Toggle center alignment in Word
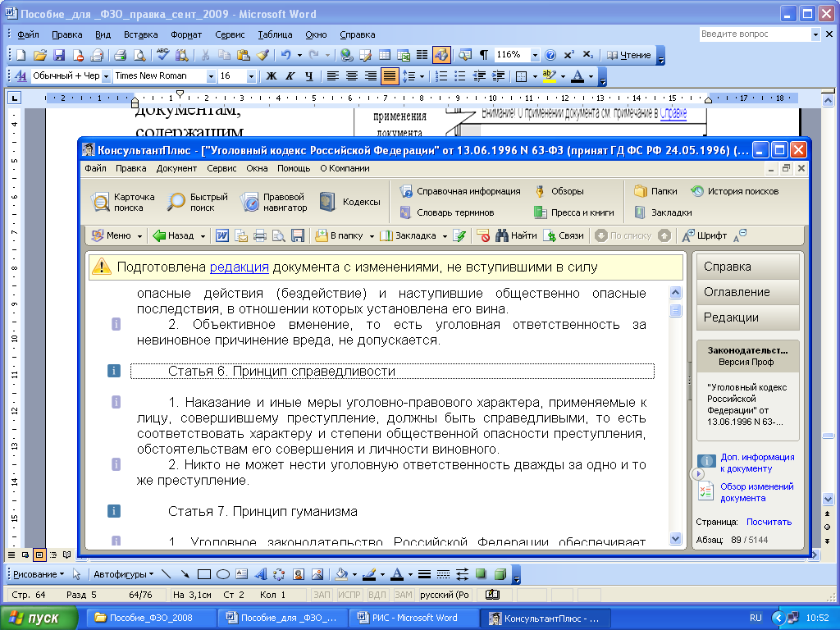840x630 pixels. click(351, 76)
